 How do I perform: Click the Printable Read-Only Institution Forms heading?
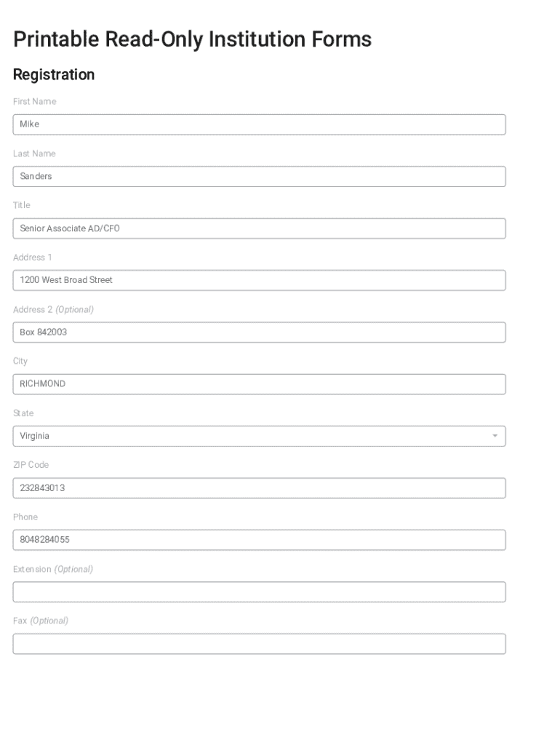[192, 39]
